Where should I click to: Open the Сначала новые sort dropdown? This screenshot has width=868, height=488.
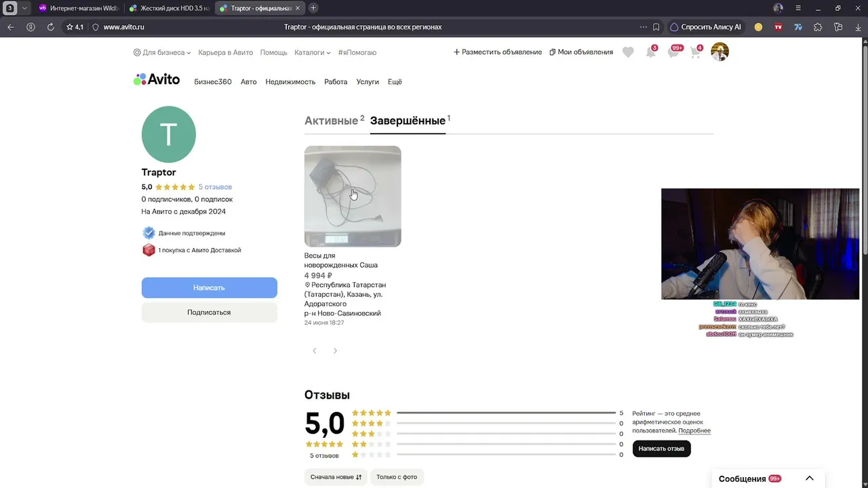(x=336, y=477)
